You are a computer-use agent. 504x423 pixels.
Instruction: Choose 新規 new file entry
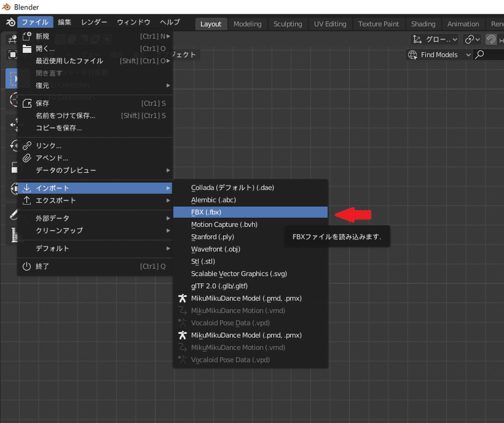[x=95, y=37]
